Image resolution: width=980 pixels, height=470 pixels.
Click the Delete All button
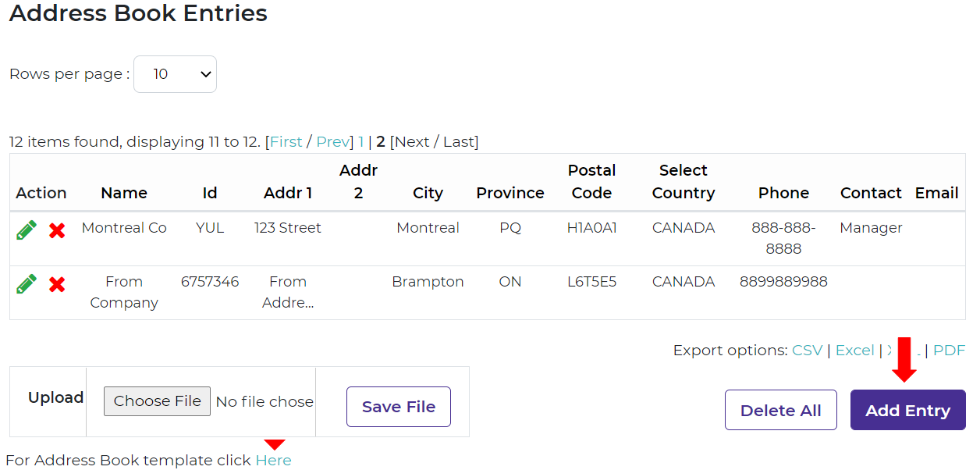(x=780, y=411)
